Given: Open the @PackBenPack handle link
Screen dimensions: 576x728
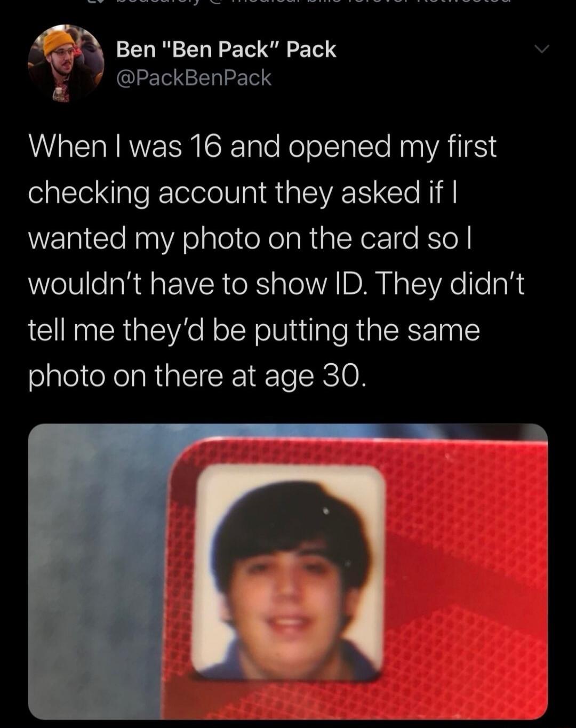Looking at the screenshot, I should coord(194,78).
